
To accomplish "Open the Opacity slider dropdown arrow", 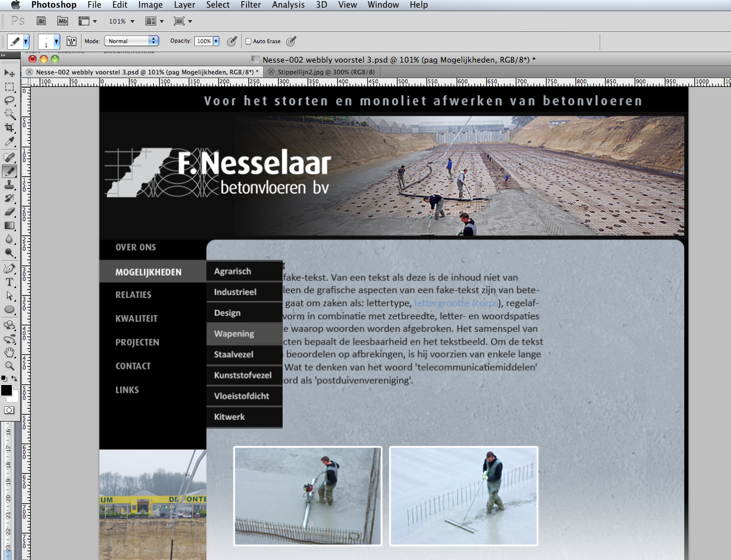I will tap(216, 41).
